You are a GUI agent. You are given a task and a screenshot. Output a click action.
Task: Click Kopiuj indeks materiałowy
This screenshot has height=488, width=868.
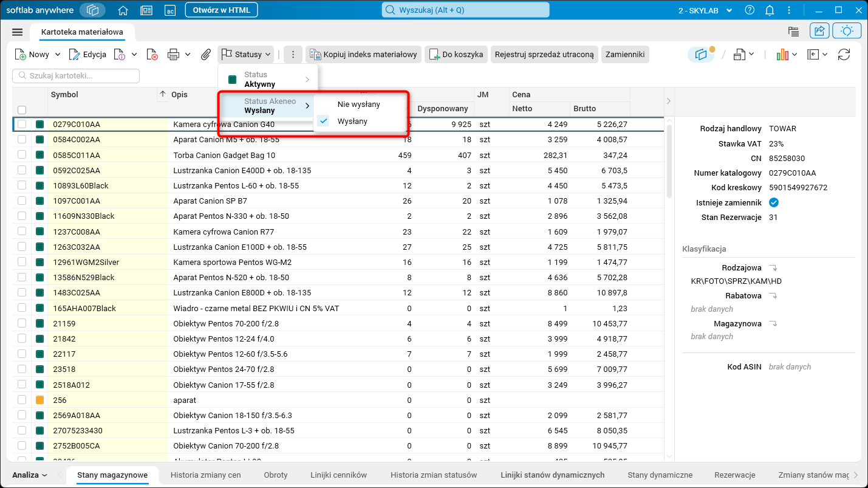363,55
